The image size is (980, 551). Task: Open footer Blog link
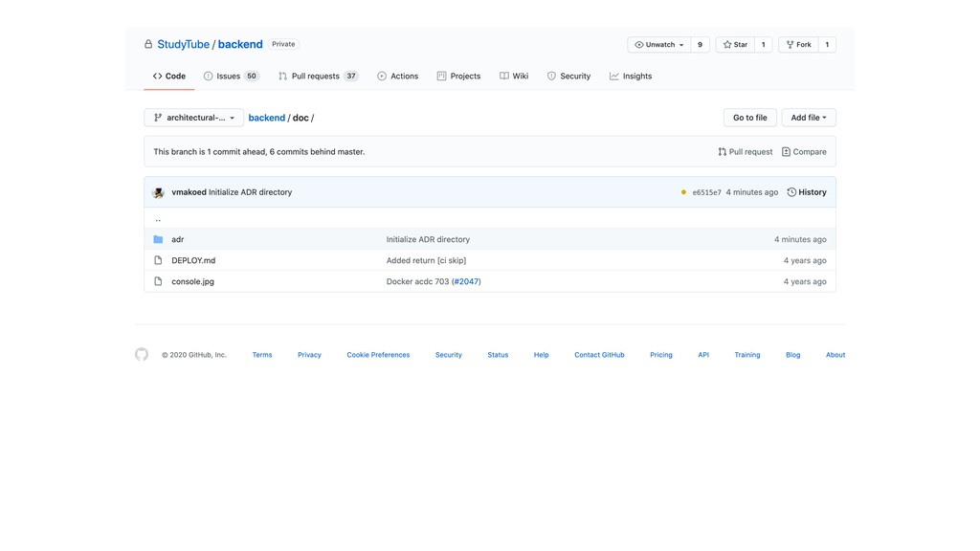pos(793,355)
